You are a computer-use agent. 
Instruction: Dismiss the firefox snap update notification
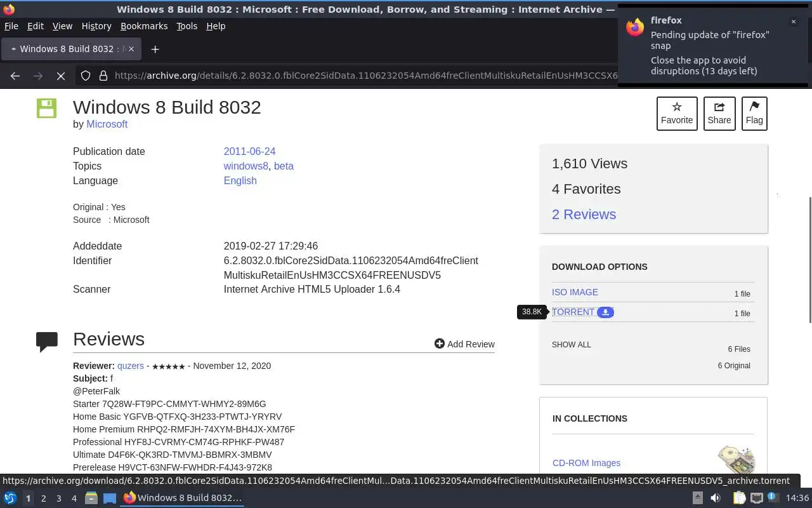tap(793, 22)
